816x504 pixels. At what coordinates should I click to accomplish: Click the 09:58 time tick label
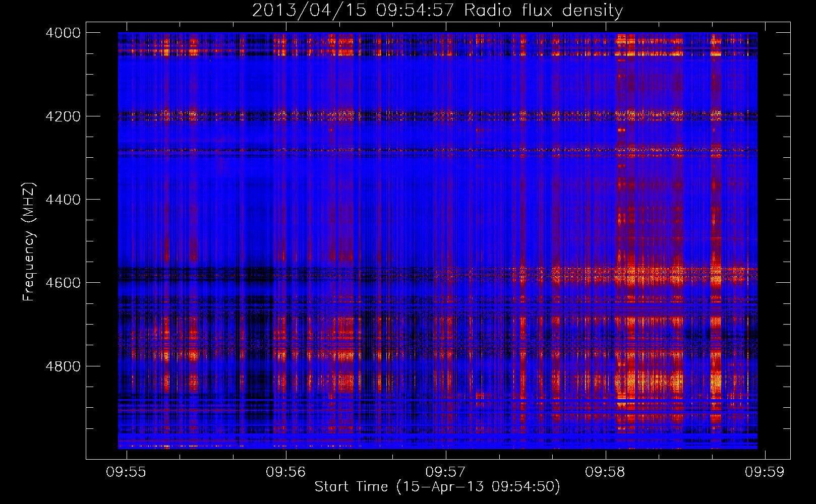pos(605,472)
